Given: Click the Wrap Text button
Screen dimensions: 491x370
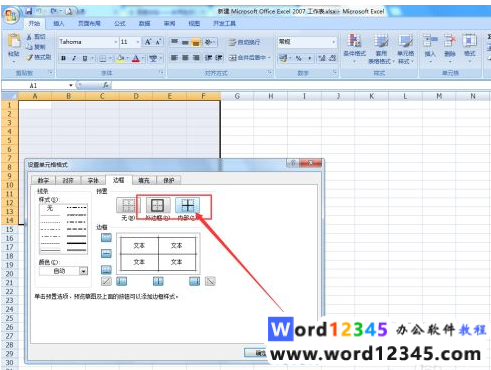Looking at the screenshot, I should pos(244,42).
